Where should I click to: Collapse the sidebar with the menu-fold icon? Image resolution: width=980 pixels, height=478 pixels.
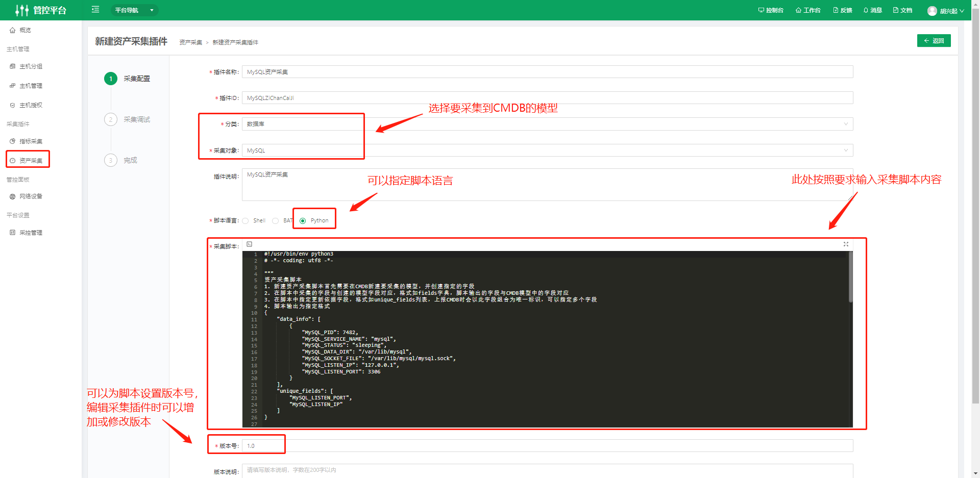pyautogui.click(x=95, y=10)
